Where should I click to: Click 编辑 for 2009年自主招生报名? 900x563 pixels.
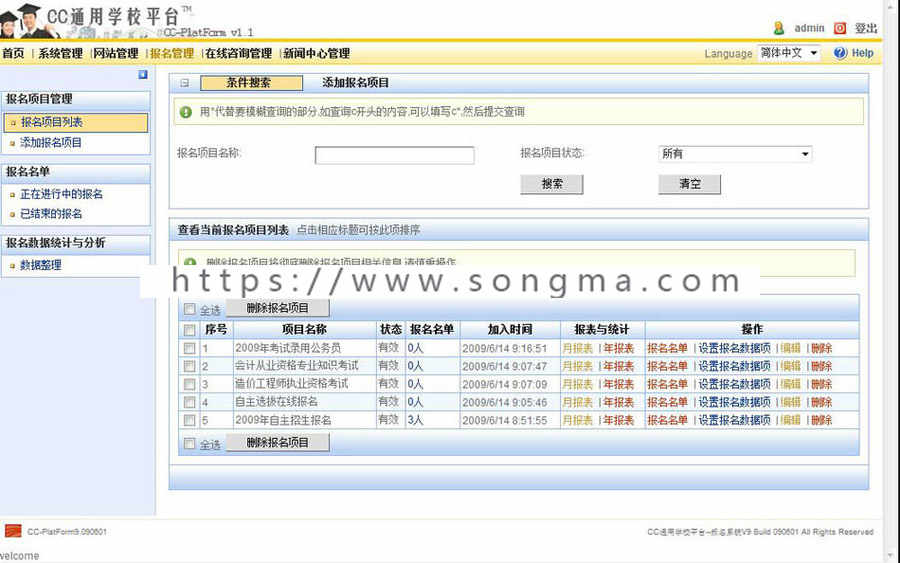coord(790,420)
